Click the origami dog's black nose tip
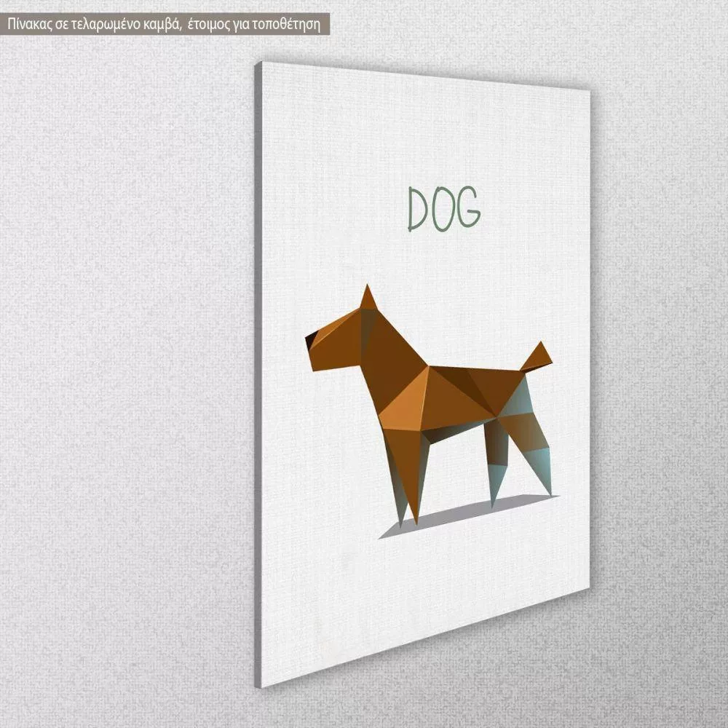Viewport: 728px width, 728px height. click(309, 337)
